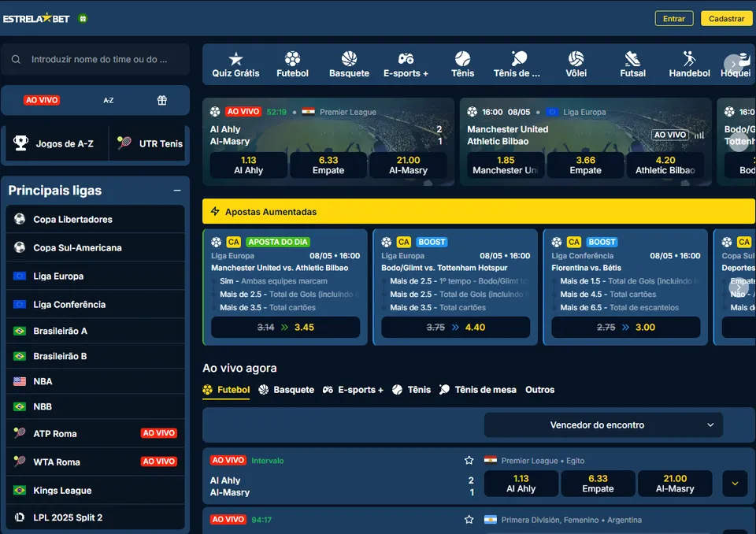Bet Empate 6.33 in live list
Image resolution: width=756 pixels, height=534 pixels.
pyautogui.click(x=598, y=484)
